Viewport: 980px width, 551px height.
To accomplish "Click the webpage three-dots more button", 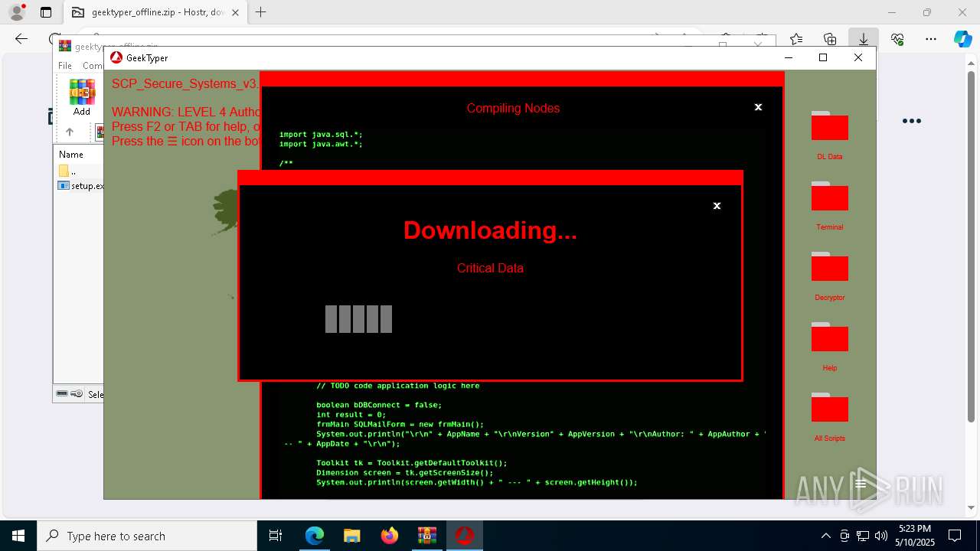I will (911, 121).
